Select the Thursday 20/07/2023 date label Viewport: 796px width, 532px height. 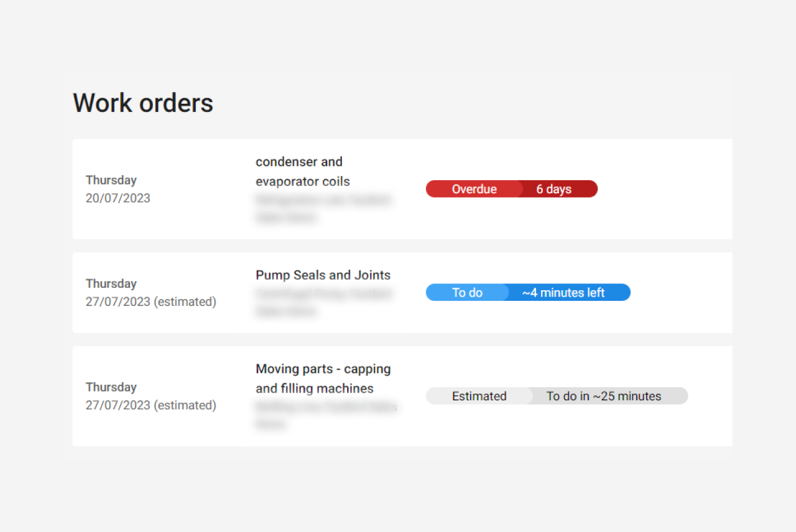[x=118, y=189]
